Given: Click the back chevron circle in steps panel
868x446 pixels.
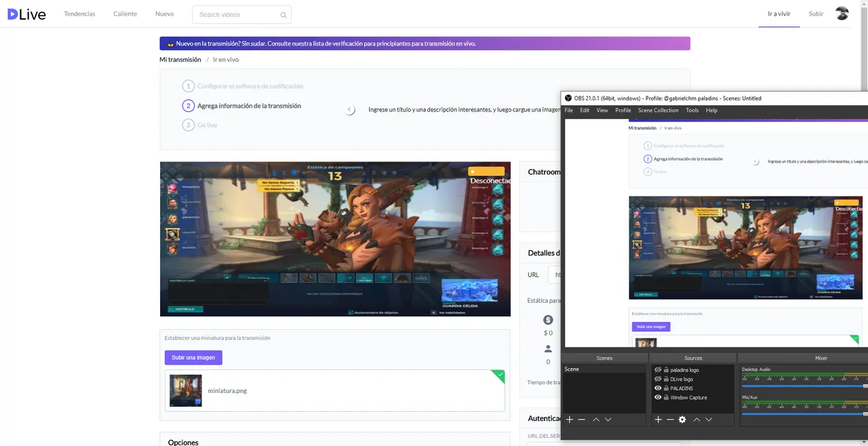Looking at the screenshot, I should click(x=350, y=109).
